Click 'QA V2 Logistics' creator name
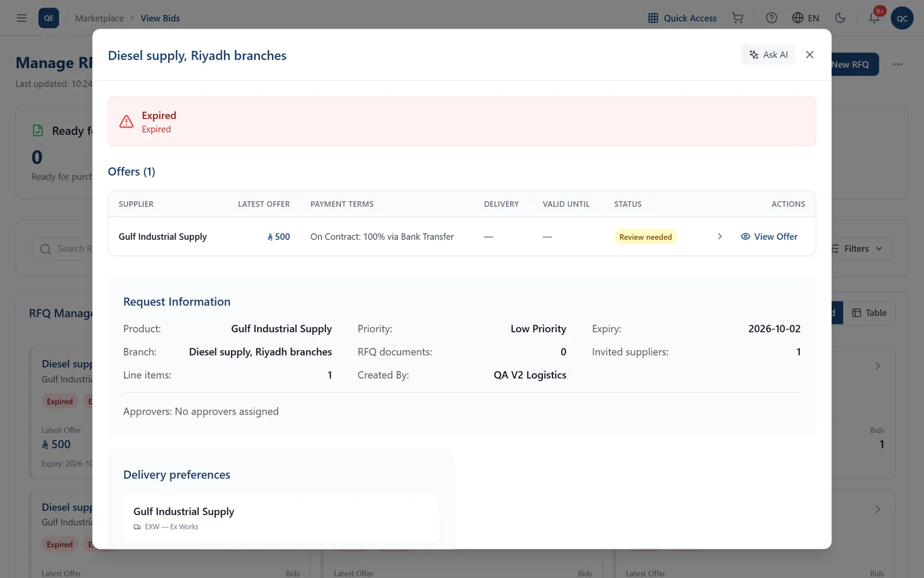The image size is (924, 578). coord(530,375)
